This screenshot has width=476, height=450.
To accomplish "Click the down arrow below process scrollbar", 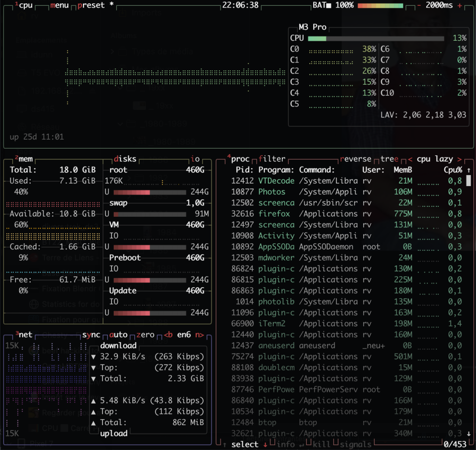I will pyautogui.click(x=469, y=434).
